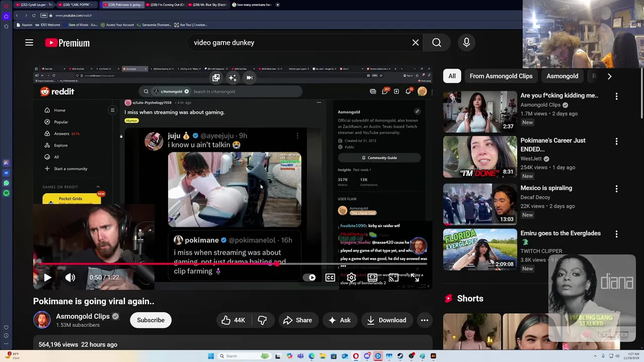Screen dimensions: 644x362
Task: Open the Windows Start menu
Action: tap(211, 356)
